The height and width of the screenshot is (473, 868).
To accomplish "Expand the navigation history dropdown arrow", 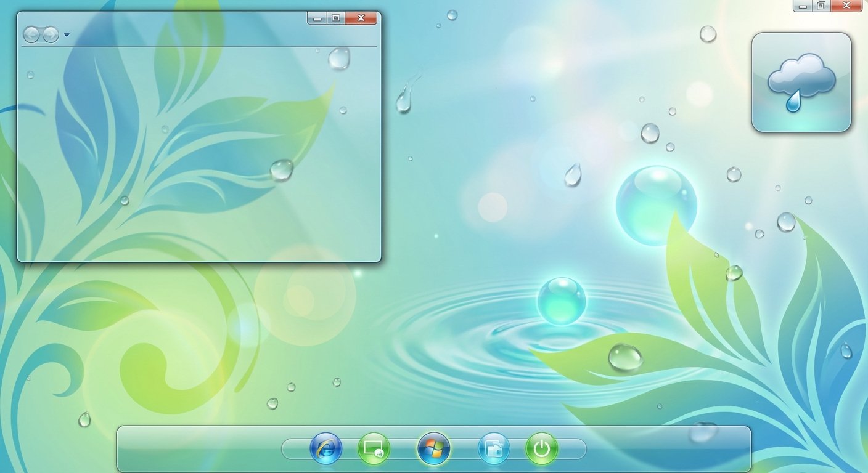I will click(67, 35).
